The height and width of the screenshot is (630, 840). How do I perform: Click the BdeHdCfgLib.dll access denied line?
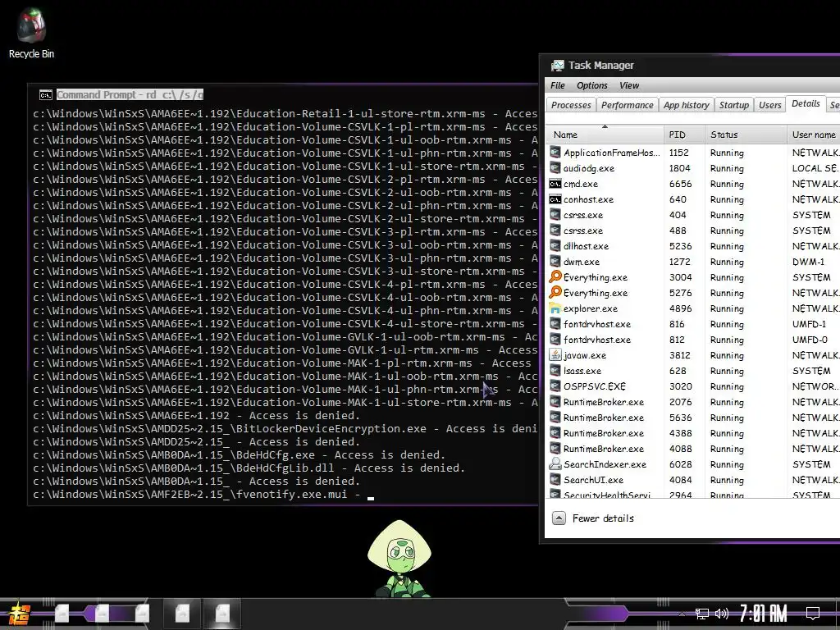[x=249, y=468]
